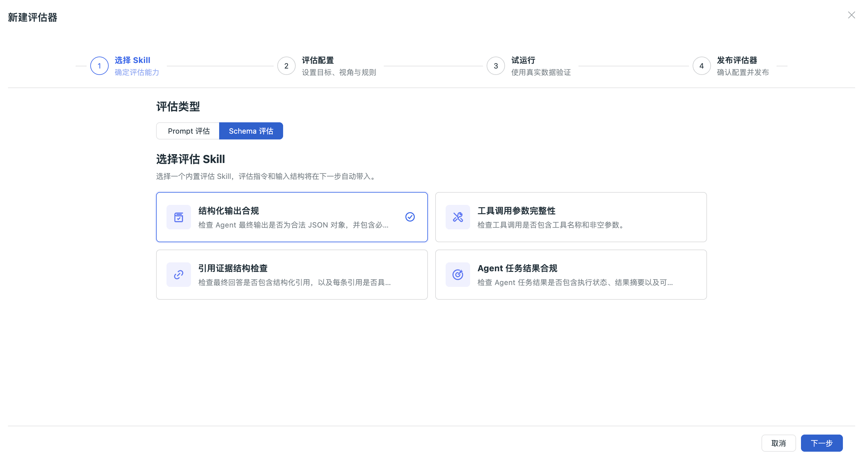
Task: Click the 选择评估 Skill heading
Action: coord(190,159)
